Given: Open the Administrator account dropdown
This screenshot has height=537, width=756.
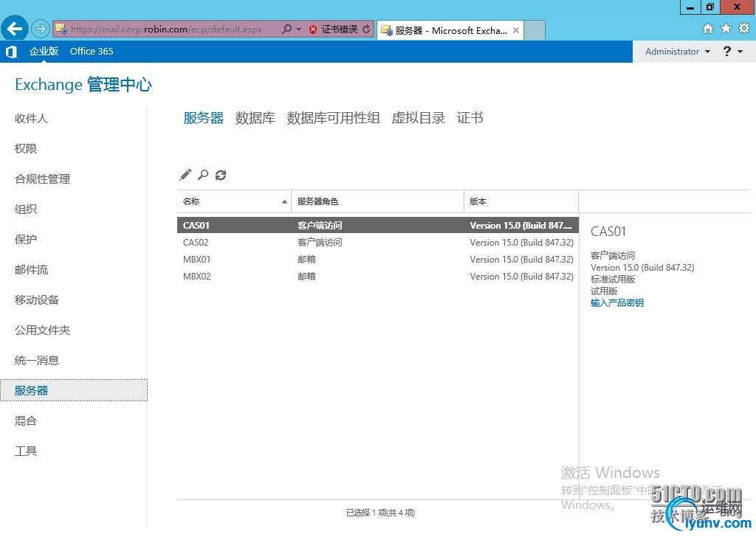Looking at the screenshot, I should pyautogui.click(x=678, y=51).
